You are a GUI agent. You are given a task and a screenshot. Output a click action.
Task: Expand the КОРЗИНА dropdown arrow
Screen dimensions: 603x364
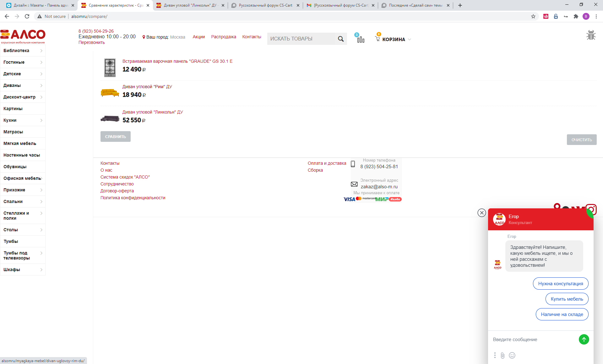click(x=409, y=40)
